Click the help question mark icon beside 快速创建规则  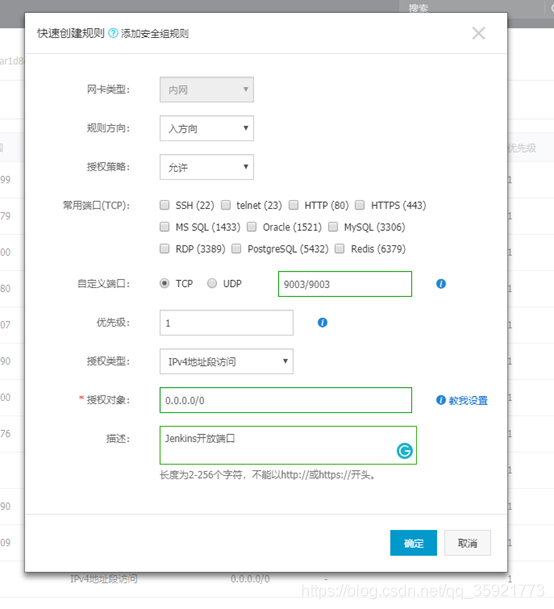click(113, 33)
